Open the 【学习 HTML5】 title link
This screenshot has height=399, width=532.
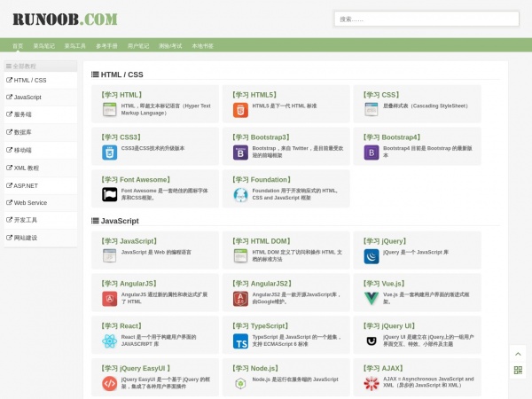[254, 95]
